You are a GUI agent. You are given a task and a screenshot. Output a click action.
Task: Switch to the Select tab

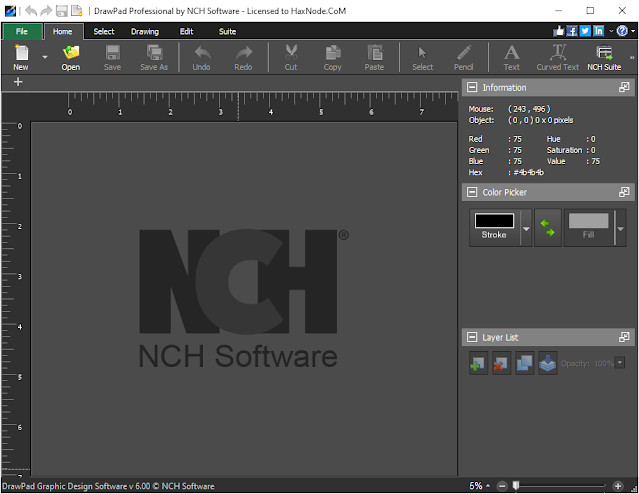104,31
